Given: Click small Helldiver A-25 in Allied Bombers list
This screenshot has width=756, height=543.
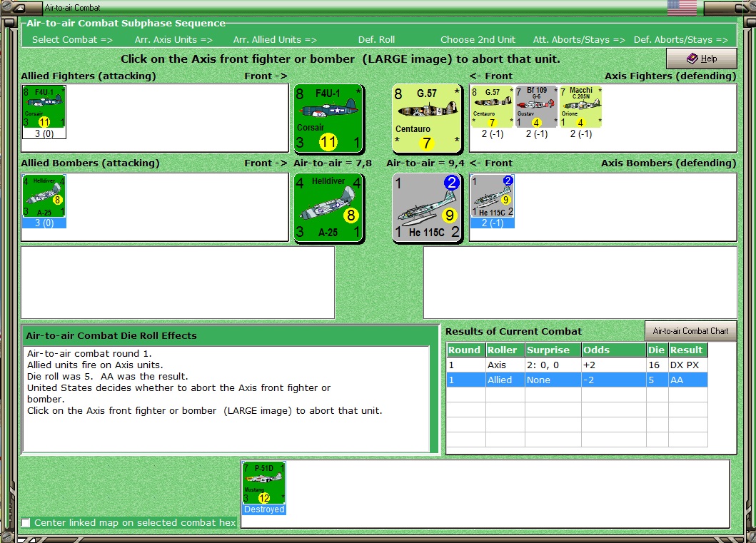Looking at the screenshot, I should [44, 196].
